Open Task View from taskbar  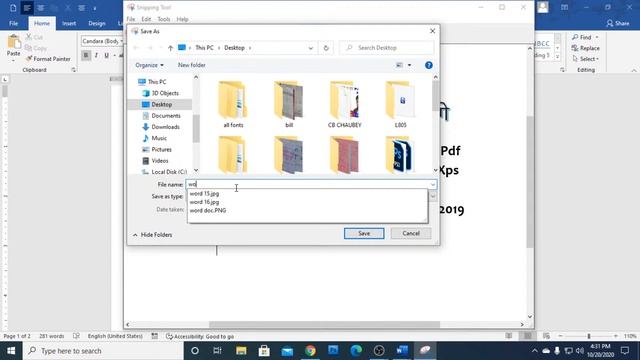coord(217,351)
